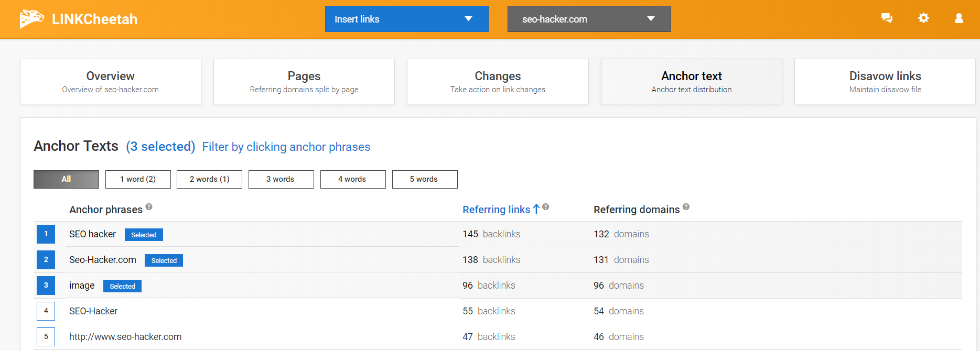Open the settings gear icon

coord(923,18)
